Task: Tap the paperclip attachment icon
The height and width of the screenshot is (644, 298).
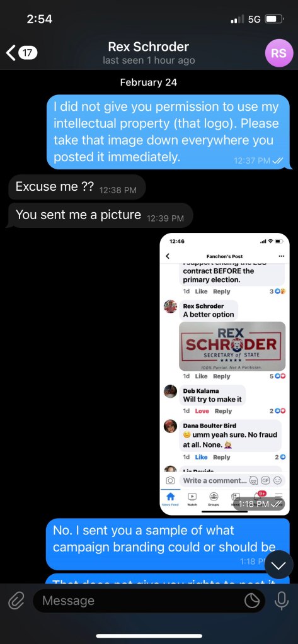Action: 16,601
